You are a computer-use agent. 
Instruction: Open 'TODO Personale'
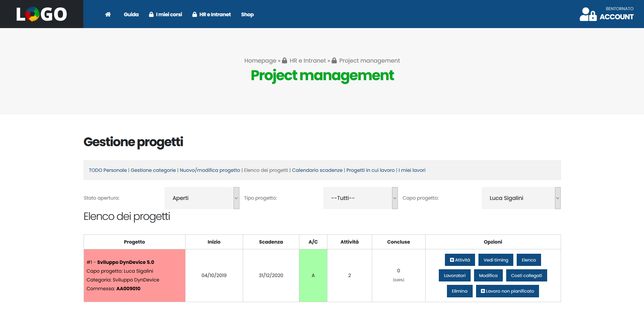coord(107,170)
